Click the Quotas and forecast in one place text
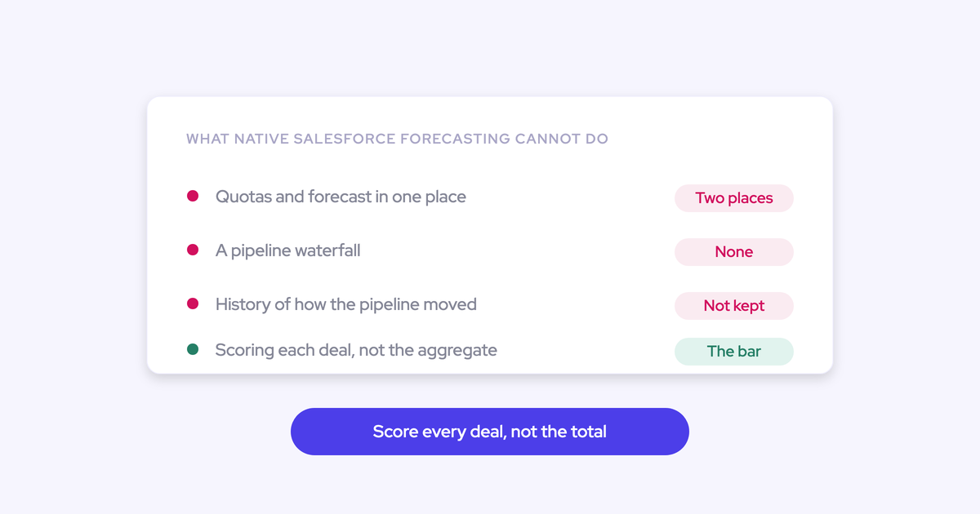The width and height of the screenshot is (980, 514). 341,197
